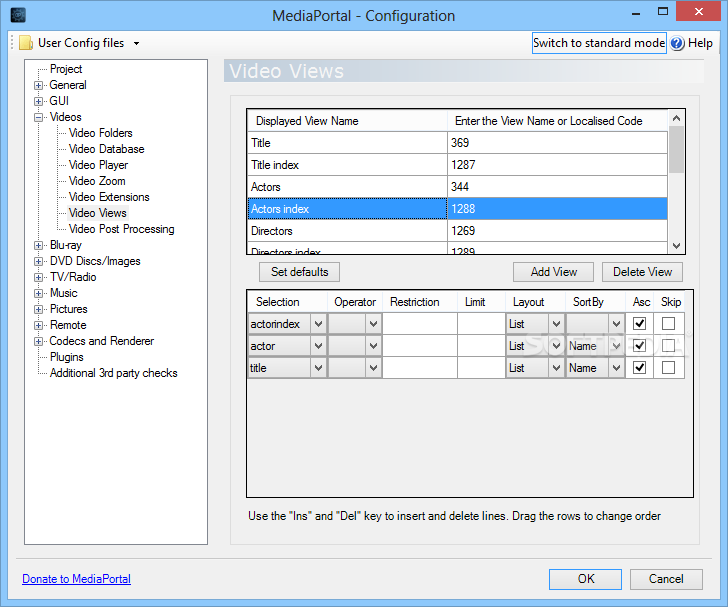This screenshot has height=607, width=728.
Task: Toggle Skip checkbox for actorindex row
Action: coord(668,324)
